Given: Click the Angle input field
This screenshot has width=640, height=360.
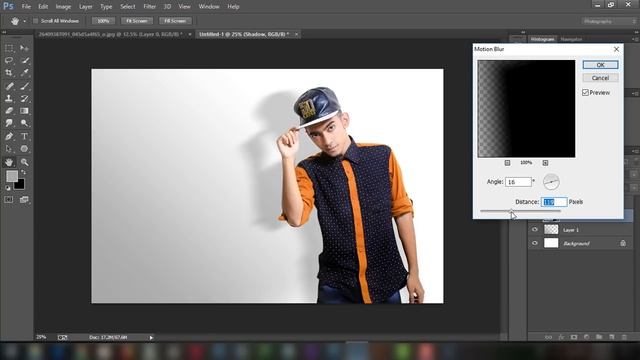Looking at the screenshot, I should (x=518, y=182).
